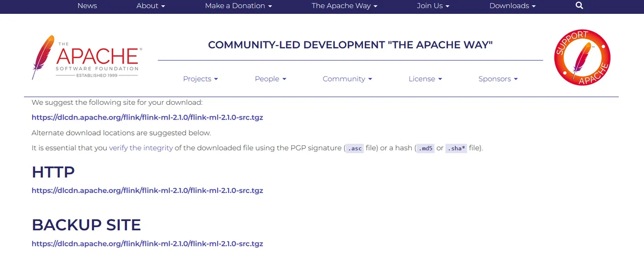Click 'We suggest the following site' text
The height and width of the screenshot is (262, 644).
[x=117, y=103]
